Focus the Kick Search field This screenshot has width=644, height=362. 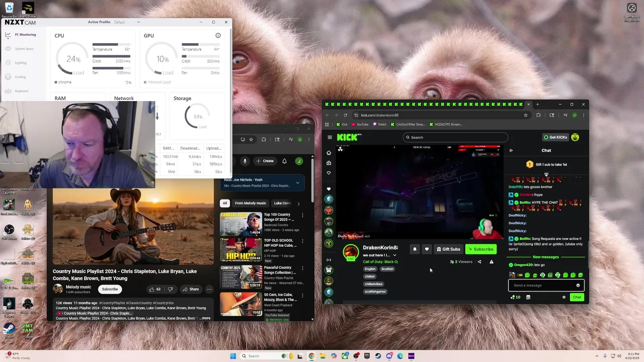coord(455,137)
